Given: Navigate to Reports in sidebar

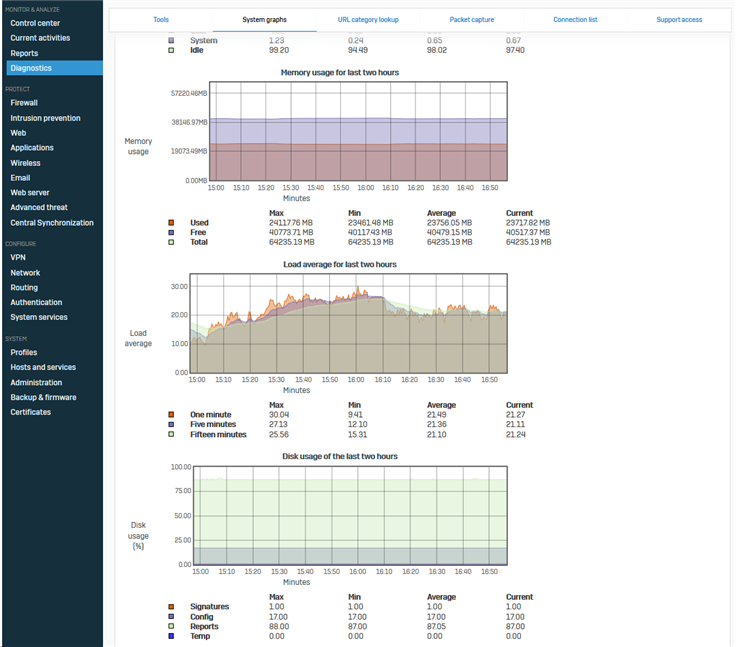Looking at the screenshot, I should (24, 53).
